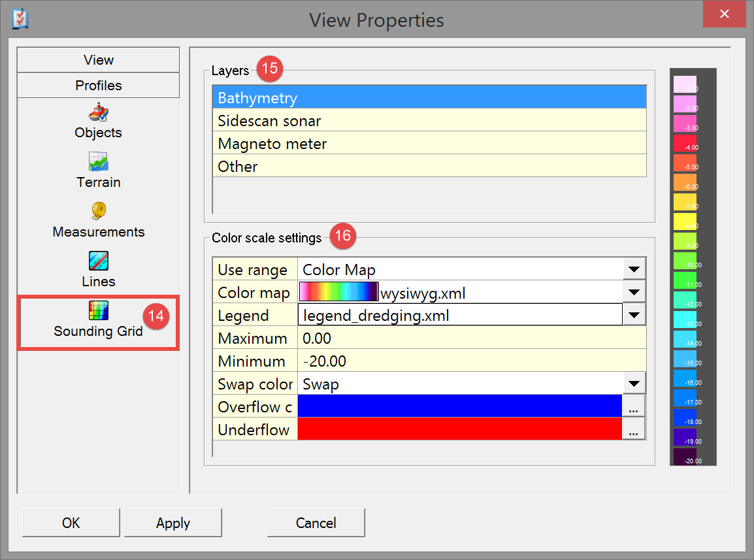The image size is (754, 560).
Task: Expand the Swap color dropdown
Action: coord(634,384)
